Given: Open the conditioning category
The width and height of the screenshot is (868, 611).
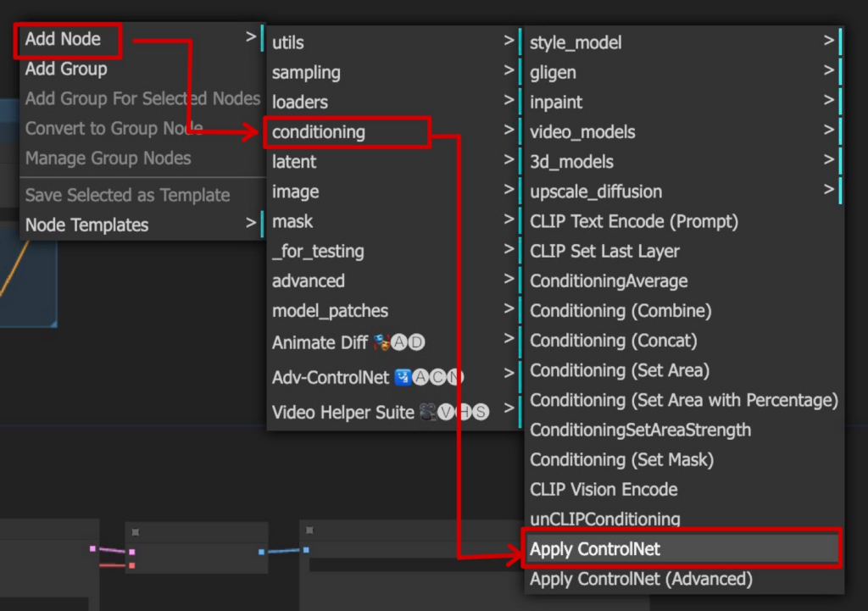Looking at the screenshot, I should [319, 132].
